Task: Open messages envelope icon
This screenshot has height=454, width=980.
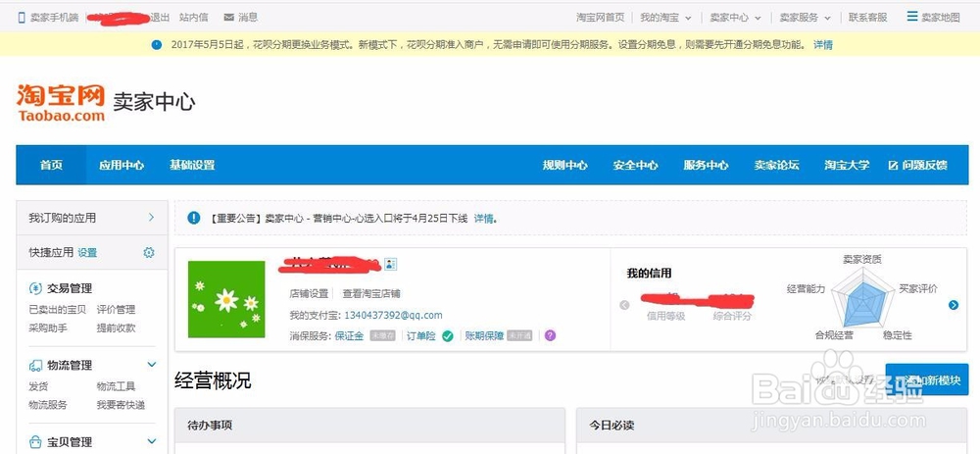Action: pyautogui.click(x=228, y=18)
